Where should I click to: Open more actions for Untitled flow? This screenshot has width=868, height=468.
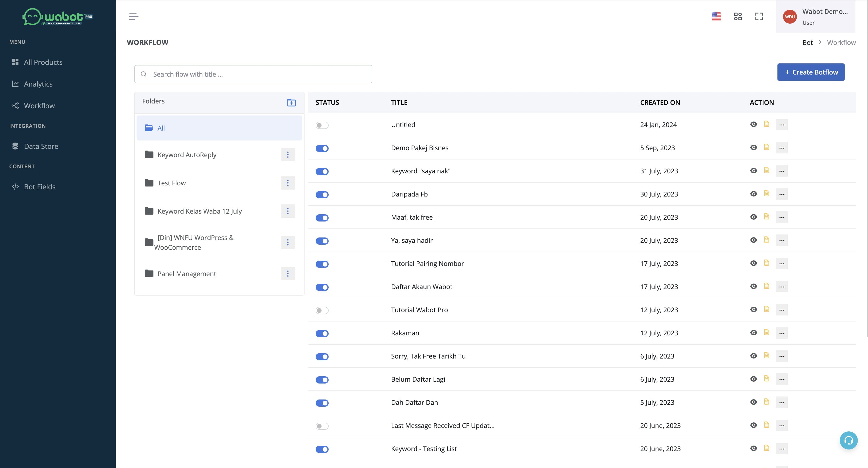[782, 125]
